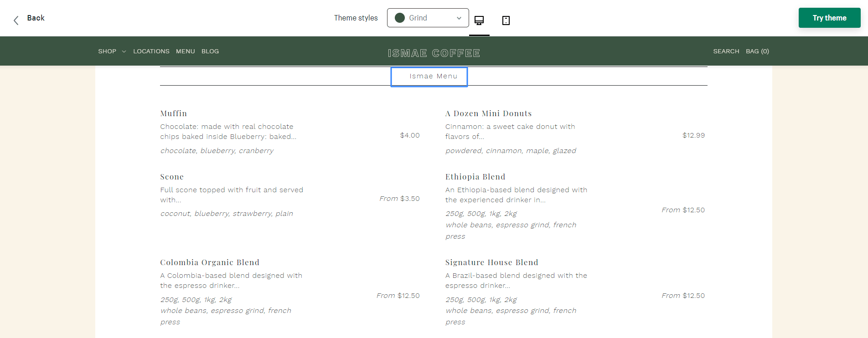
Task: Click 'powdered, cinnamon, maple, glazed' options text
Action: click(511, 151)
